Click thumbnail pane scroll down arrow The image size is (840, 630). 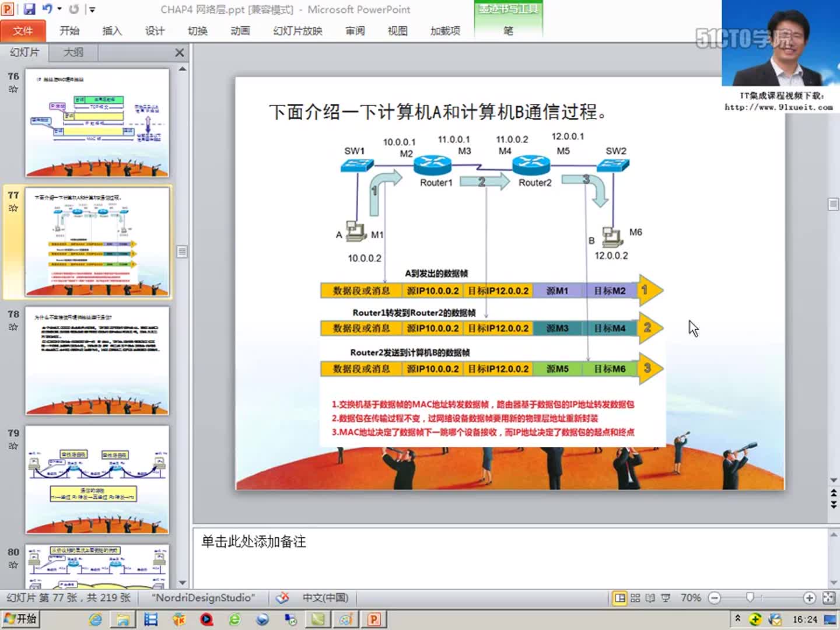click(182, 582)
